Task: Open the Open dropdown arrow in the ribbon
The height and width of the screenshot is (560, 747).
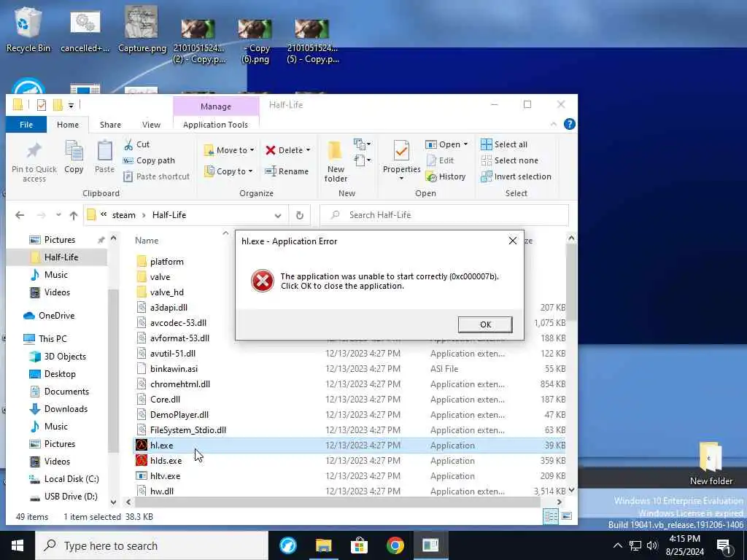Action: pyautogui.click(x=465, y=144)
